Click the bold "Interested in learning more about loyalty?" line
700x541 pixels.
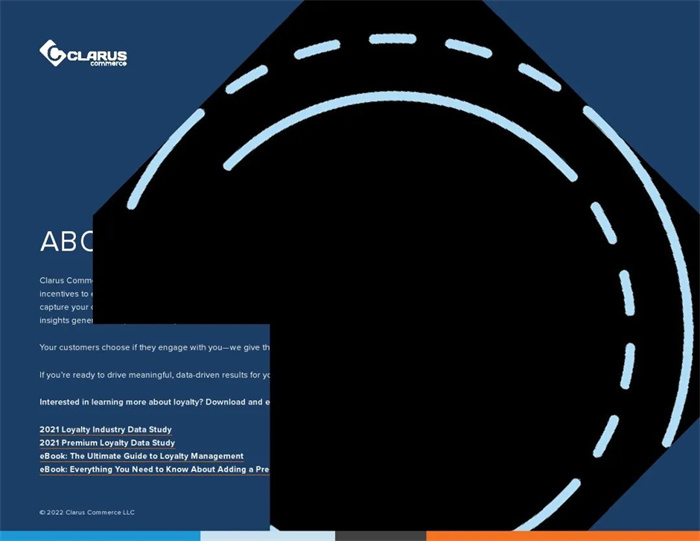click(x=154, y=402)
